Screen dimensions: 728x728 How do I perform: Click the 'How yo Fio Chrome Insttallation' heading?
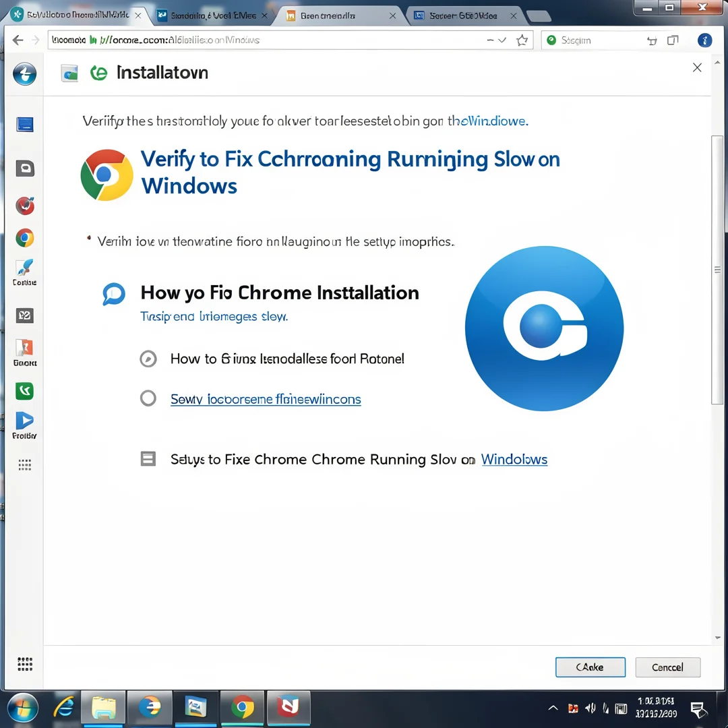[280, 293]
